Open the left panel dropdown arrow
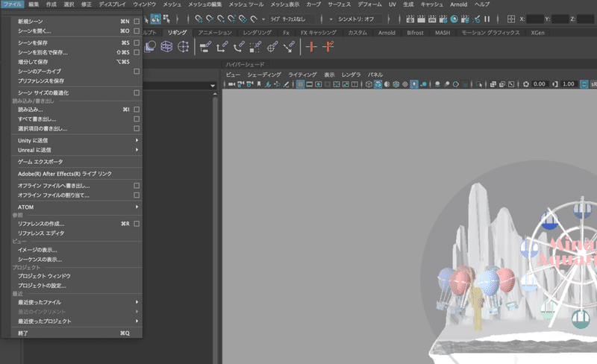The image size is (597, 364). [x=213, y=86]
